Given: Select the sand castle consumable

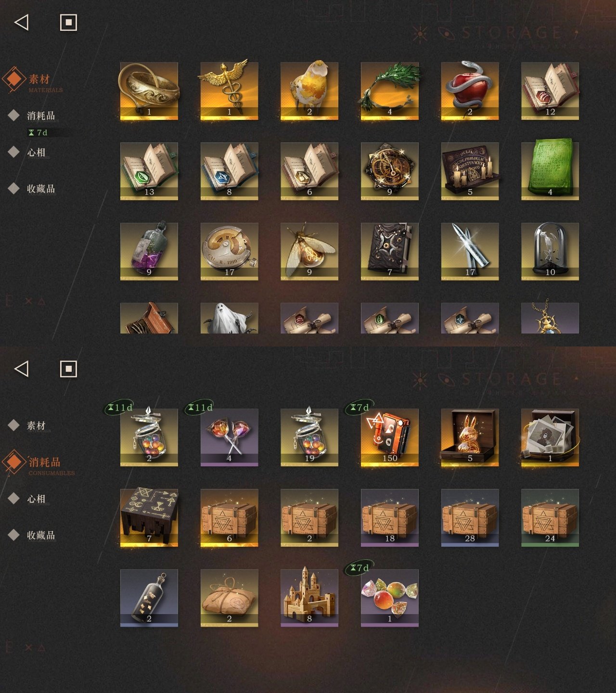Looking at the screenshot, I should (309, 598).
